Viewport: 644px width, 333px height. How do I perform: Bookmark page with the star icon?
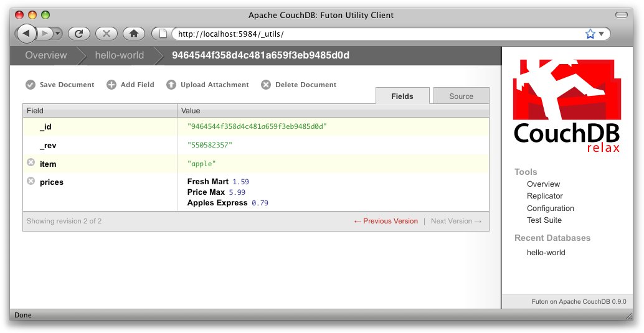pyautogui.click(x=590, y=34)
